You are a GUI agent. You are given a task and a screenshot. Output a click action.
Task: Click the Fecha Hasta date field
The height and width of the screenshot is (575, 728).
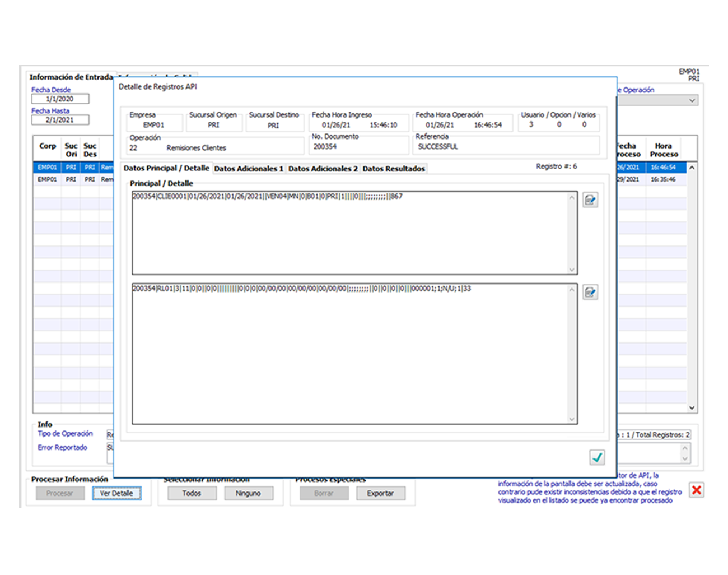pyautogui.click(x=60, y=120)
